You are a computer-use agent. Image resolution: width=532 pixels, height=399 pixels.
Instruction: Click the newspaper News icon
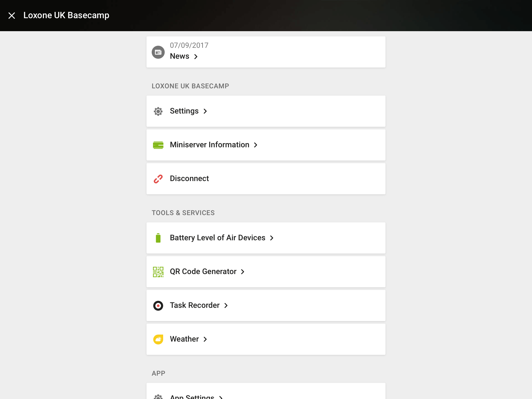coord(158,52)
